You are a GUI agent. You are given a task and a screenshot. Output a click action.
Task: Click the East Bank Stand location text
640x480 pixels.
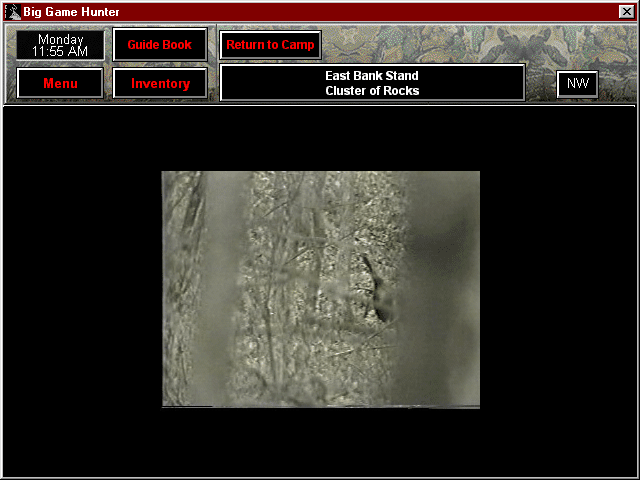(x=372, y=76)
